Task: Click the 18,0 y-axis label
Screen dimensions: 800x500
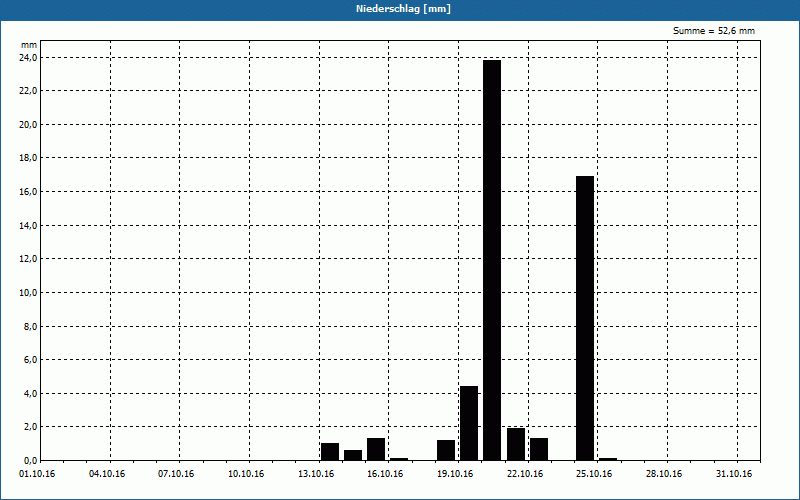Action: (29, 158)
